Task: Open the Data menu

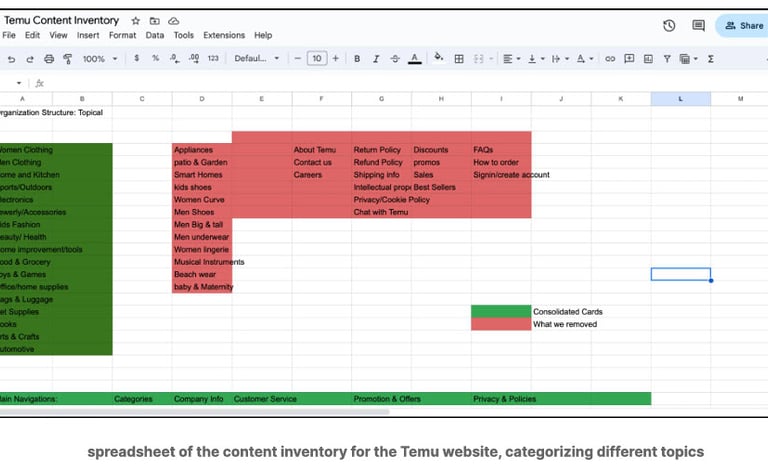Action: pyautogui.click(x=155, y=35)
